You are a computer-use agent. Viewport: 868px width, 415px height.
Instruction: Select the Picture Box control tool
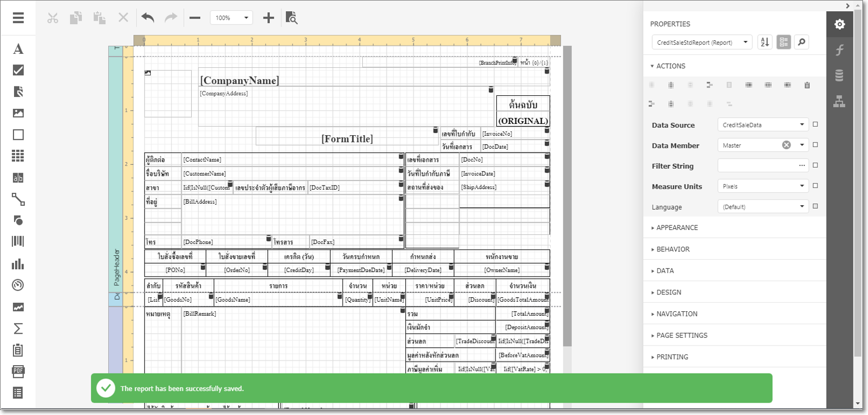18,113
